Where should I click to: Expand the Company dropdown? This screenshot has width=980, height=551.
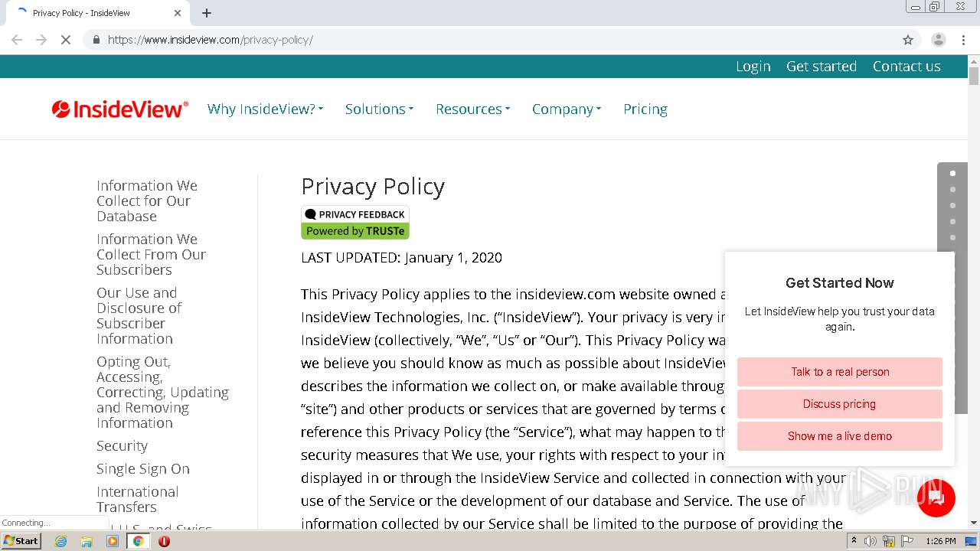[567, 109]
